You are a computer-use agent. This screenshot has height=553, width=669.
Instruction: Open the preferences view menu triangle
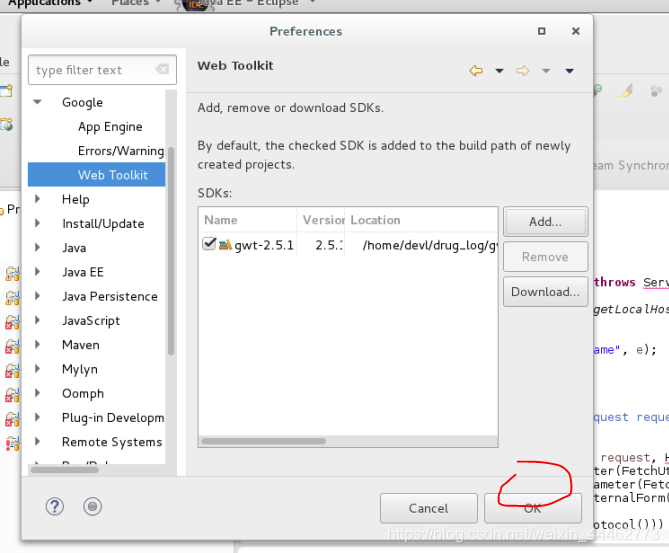[570, 71]
